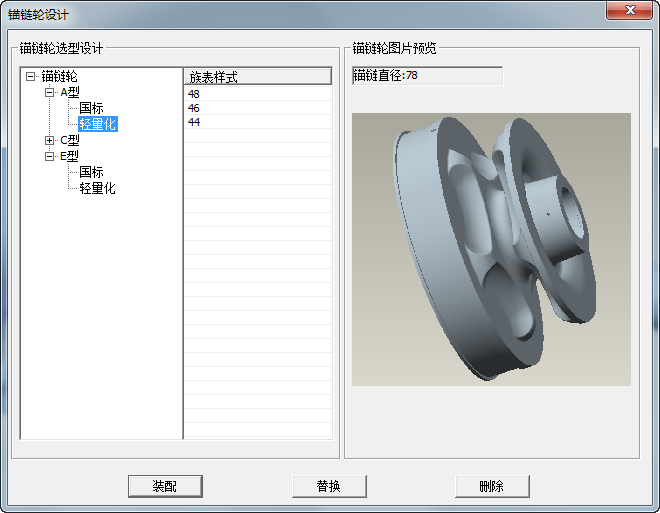Choose family table entry 44
The height and width of the screenshot is (513, 660).
click(194, 122)
